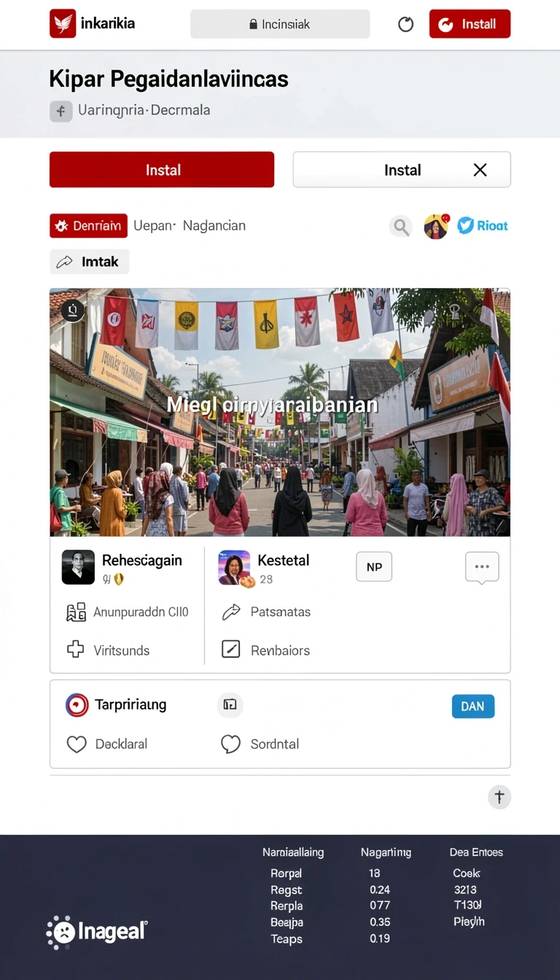560x980 pixels.
Task: Click the Viritsunds plus icon
Action: 76,650
